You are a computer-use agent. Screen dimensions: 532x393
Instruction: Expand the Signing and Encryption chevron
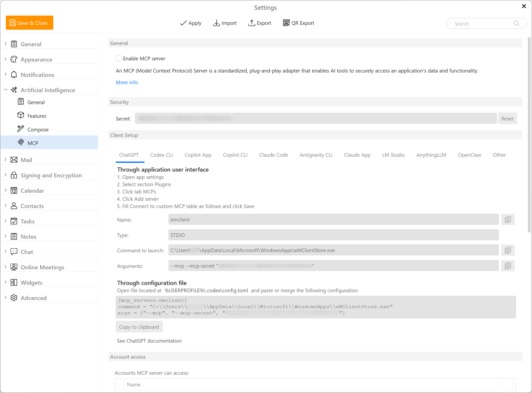coord(6,175)
